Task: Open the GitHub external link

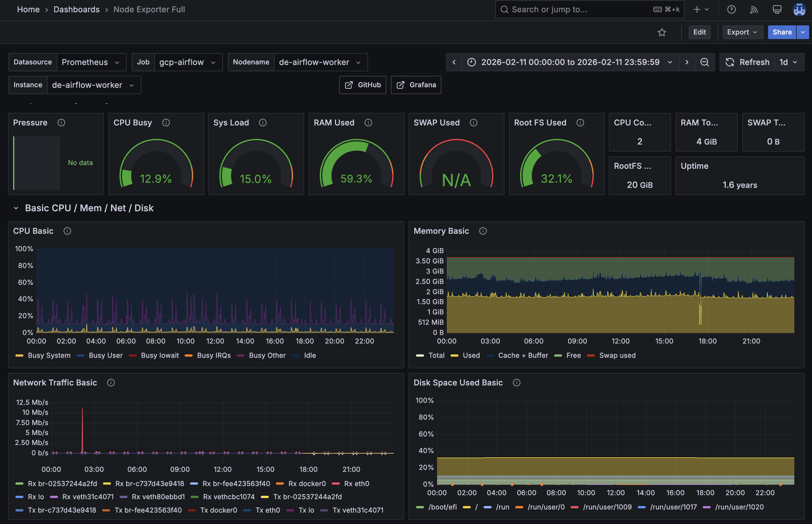Action: pos(363,85)
